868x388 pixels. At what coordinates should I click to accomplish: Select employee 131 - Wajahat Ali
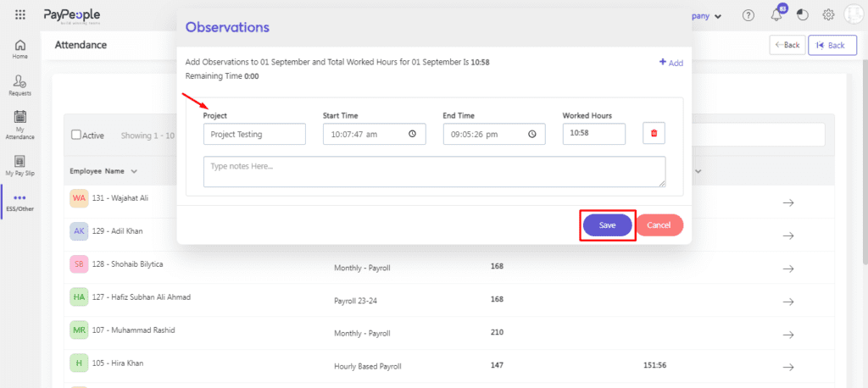120,197
